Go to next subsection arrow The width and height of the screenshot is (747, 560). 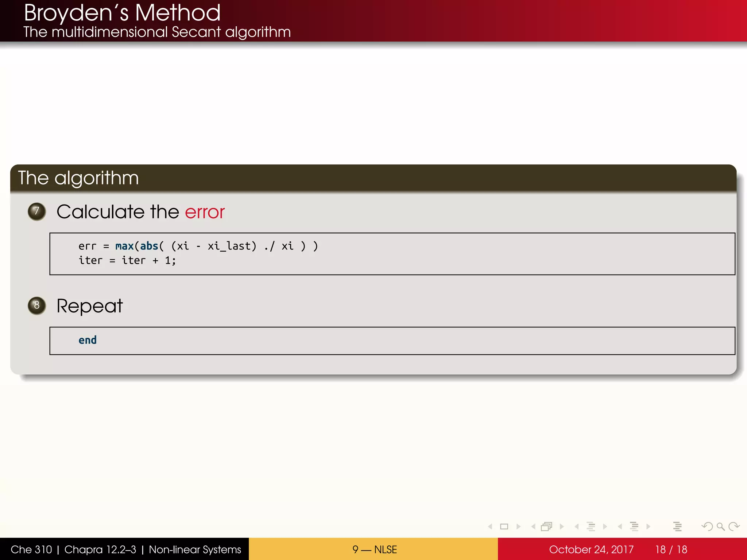click(605, 526)
